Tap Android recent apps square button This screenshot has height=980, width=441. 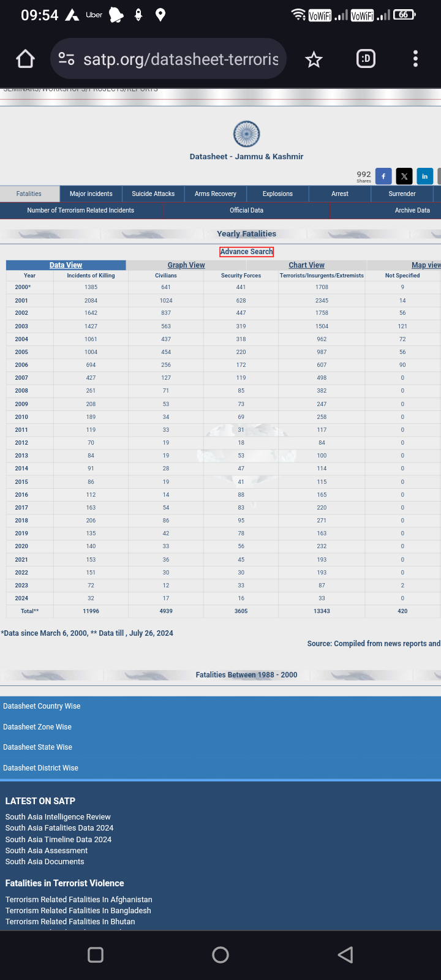pos(96,954)
